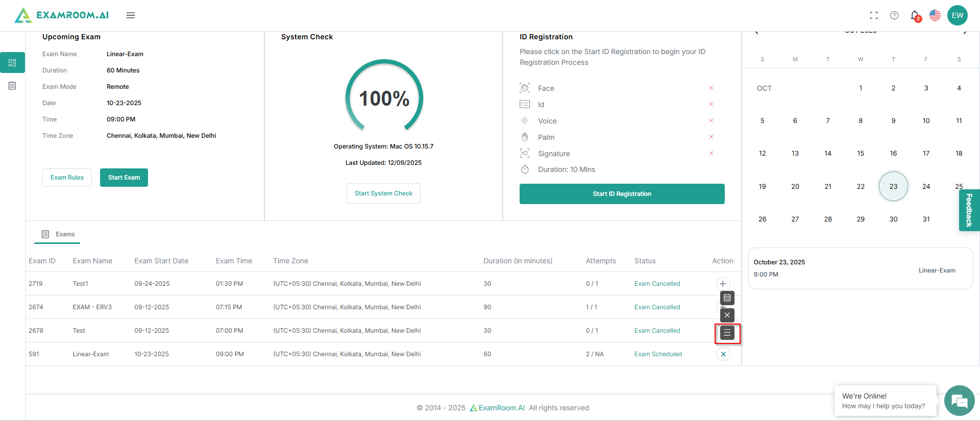This screenshot has height=421, width=980.
Task: Open the Feedback side tab
Action: pyautogui.click(x=969, y=210)
